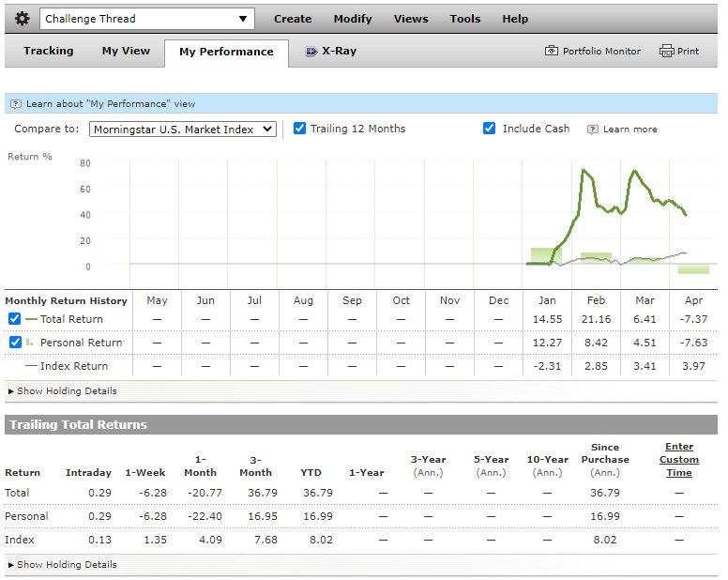Click the Apr month column header
The width and height of the screenshot is (728, 580).
693,301
